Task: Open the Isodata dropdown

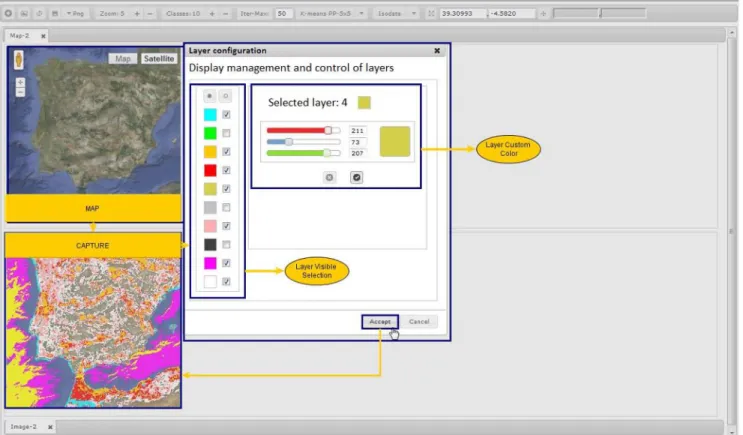Action: pos(396,14)
